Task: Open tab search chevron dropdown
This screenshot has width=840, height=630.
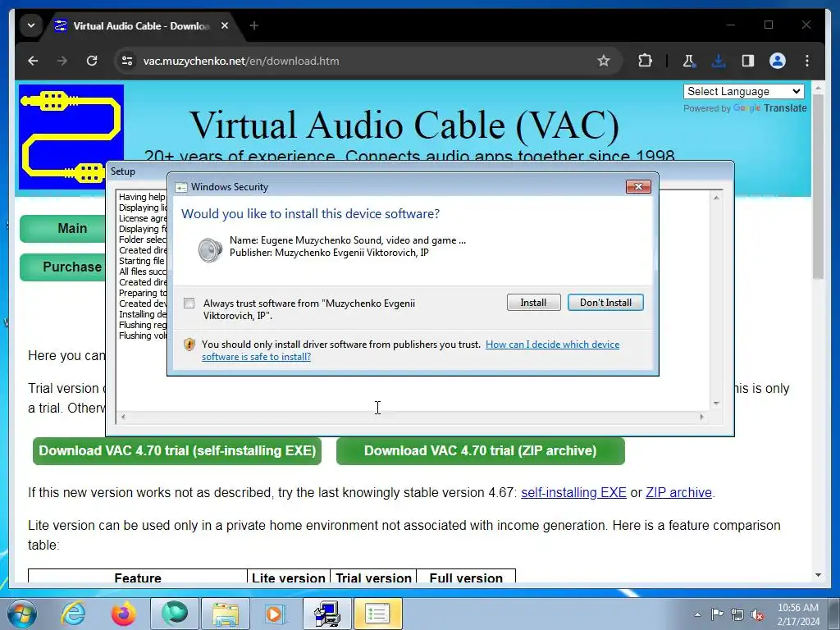Action: [31, 25]
